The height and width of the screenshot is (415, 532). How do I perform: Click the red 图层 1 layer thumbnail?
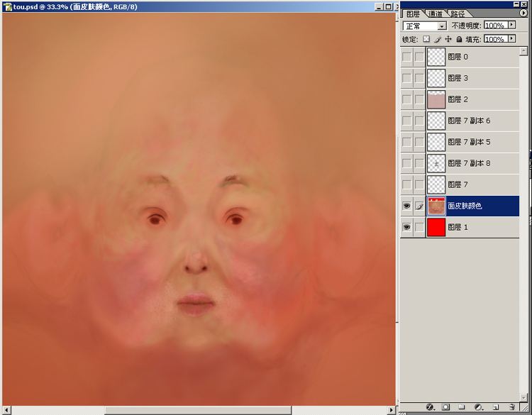436,228
